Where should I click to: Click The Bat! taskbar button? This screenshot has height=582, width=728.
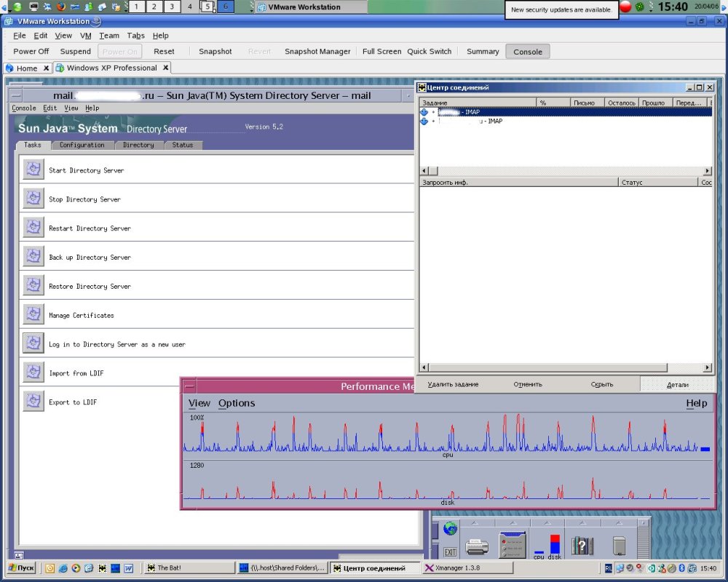pyautogui.click(x=189, y=568)
